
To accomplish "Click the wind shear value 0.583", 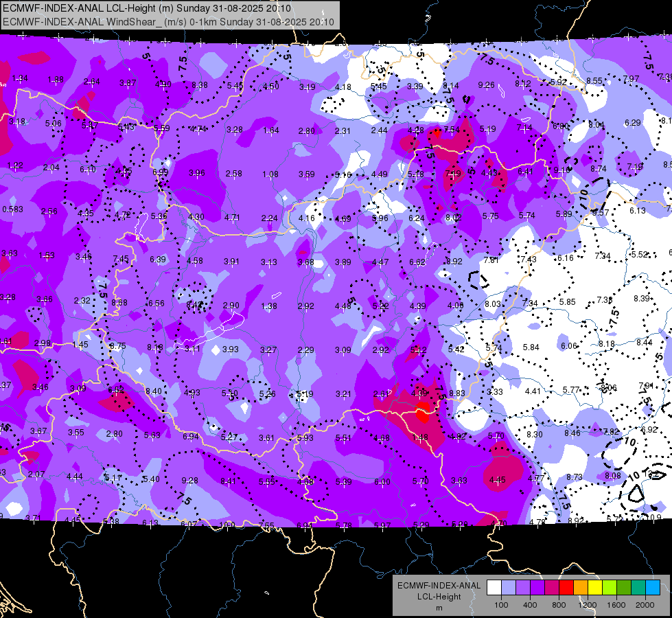I will pyautogui.click(x=13, y=209).
